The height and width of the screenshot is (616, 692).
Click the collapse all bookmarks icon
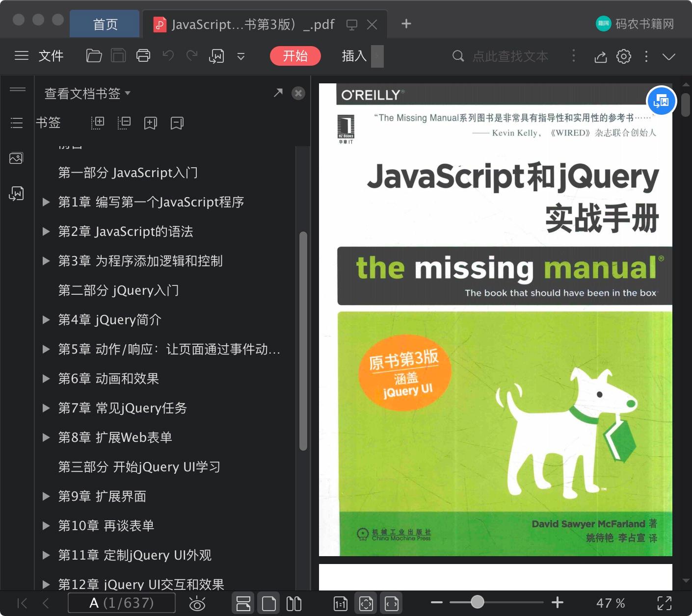coord(124,123)
